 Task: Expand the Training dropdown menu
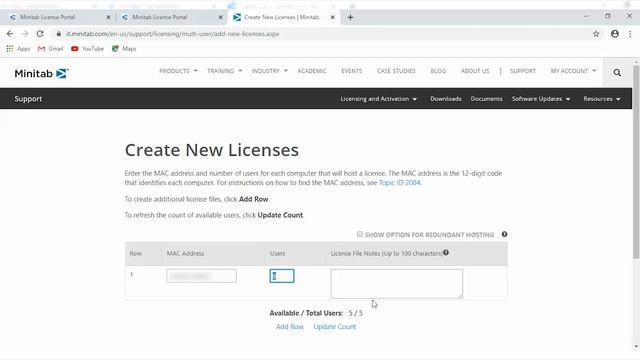224,71
